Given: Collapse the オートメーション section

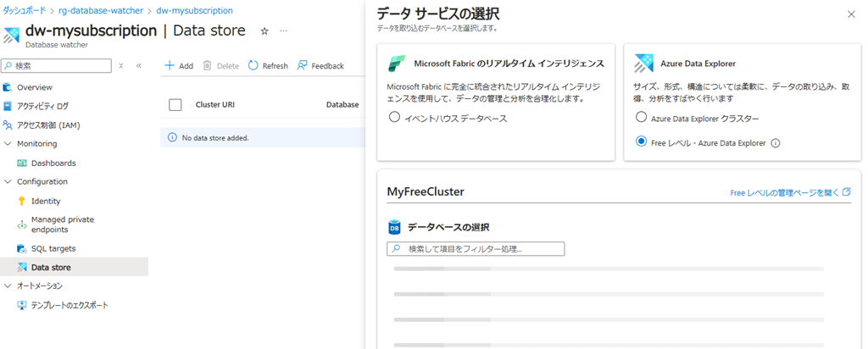Looking at the screenshot, I should point(8,286).
